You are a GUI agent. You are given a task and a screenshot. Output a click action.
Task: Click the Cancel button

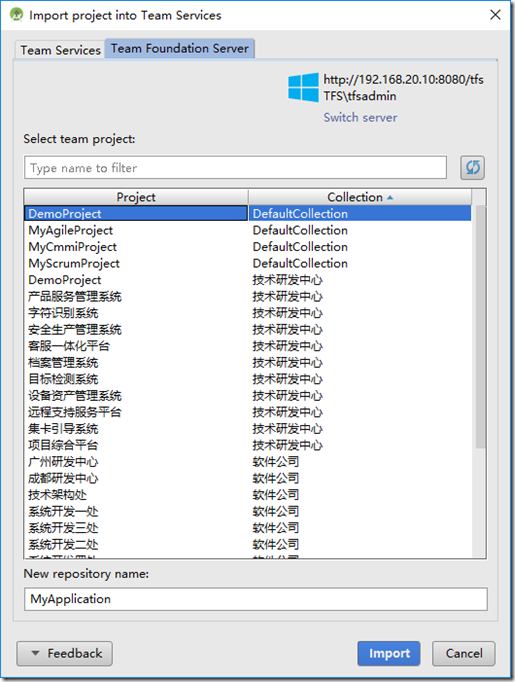pyautogui.click(x=464, y=653)
